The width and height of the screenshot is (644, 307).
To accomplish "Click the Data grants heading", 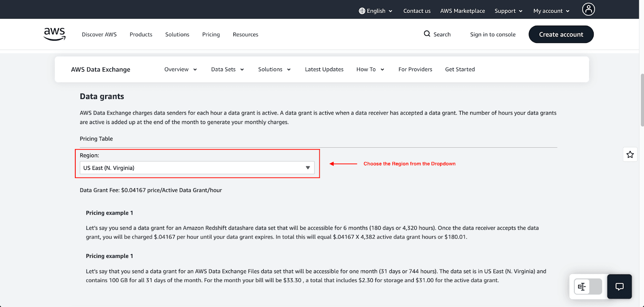I will (x=102, y=96).
